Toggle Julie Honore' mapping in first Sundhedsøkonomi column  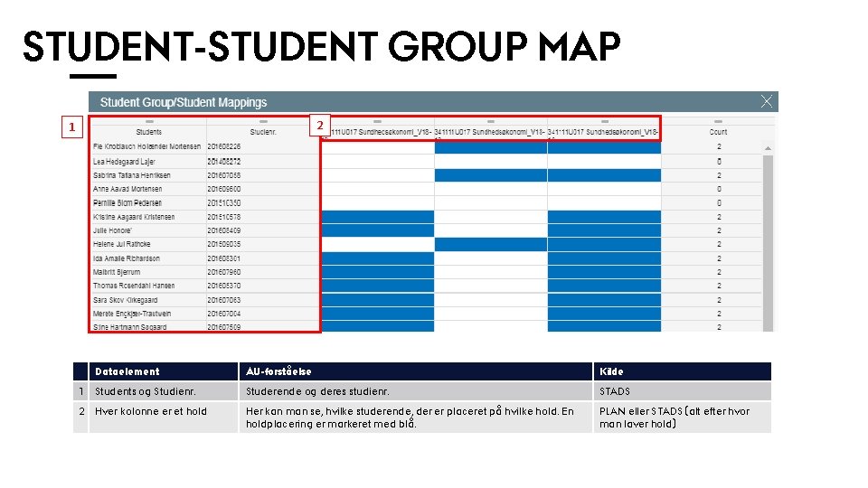378,230
